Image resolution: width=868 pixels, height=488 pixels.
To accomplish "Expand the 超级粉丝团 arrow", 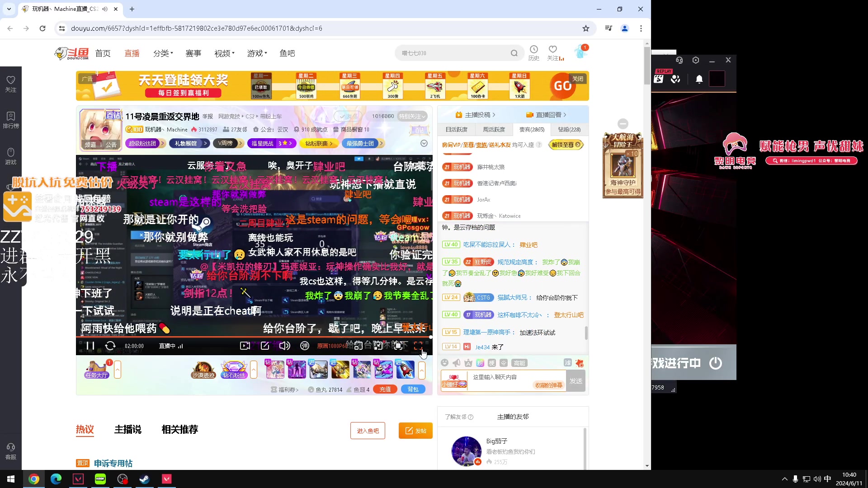I will pyautogui.click(x=163, y=144).
